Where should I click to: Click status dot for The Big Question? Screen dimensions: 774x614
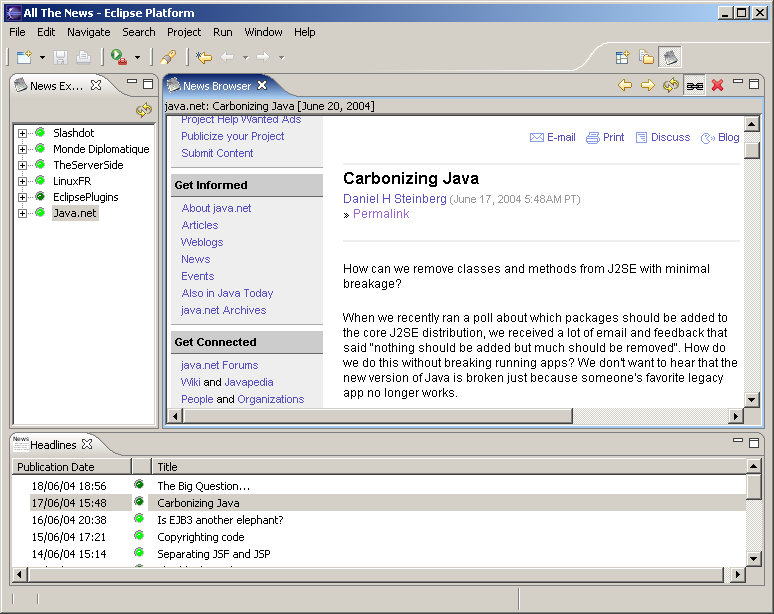coord(139,484)
